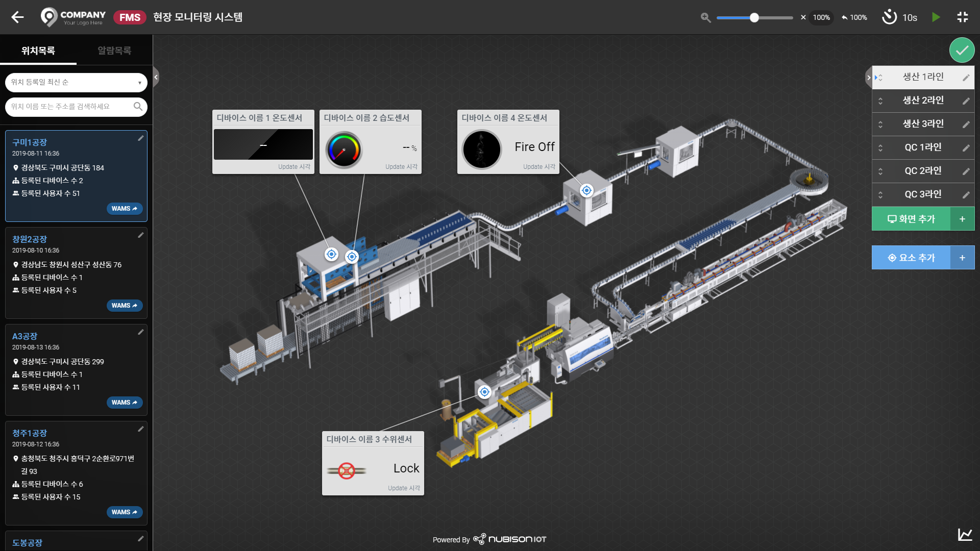
Task: Select 청주1공장 location title
Action: [30, 433]
